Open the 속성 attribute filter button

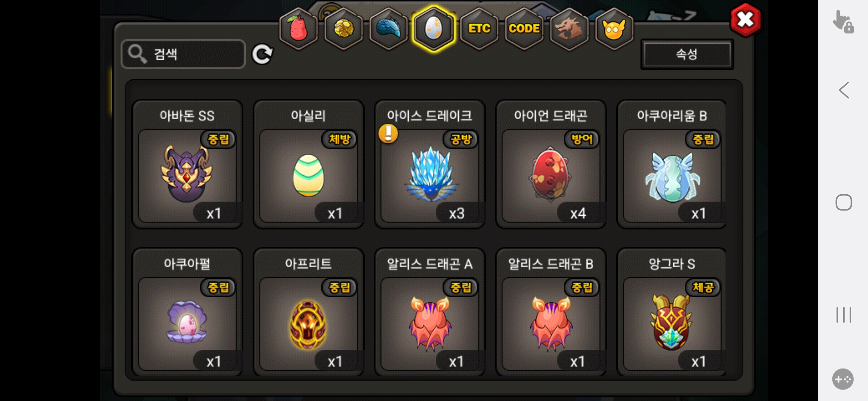click(x=687, y=54)
